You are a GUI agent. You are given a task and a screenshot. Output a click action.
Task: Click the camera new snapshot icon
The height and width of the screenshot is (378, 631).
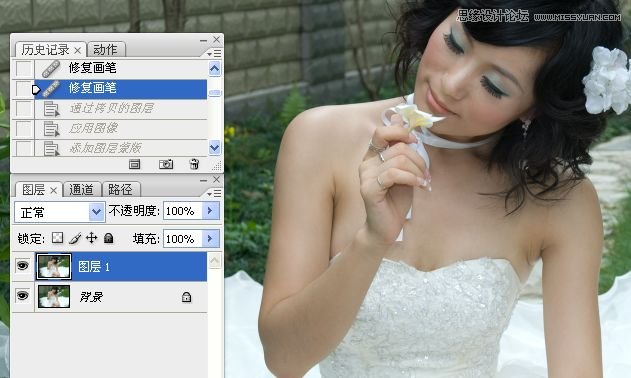point(166,164)
